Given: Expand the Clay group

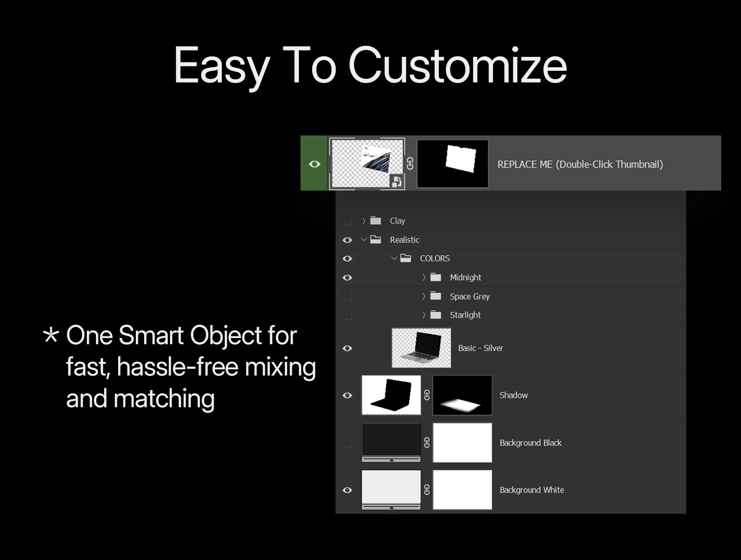Looking at the screenshot, I should [364, 221].
